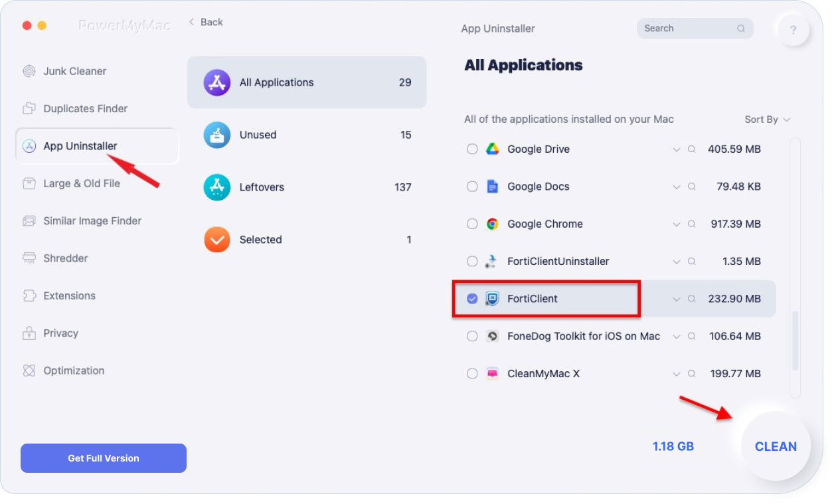This screenshot has width=834, height=504.
Task: Click the Google Drive app icon
Action: click(x=492, y=149)
